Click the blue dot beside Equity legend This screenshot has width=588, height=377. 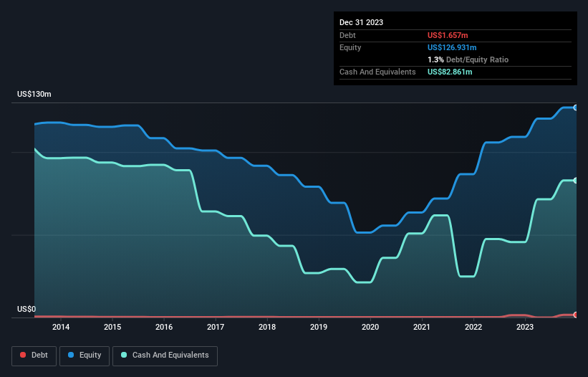(72, 355)
